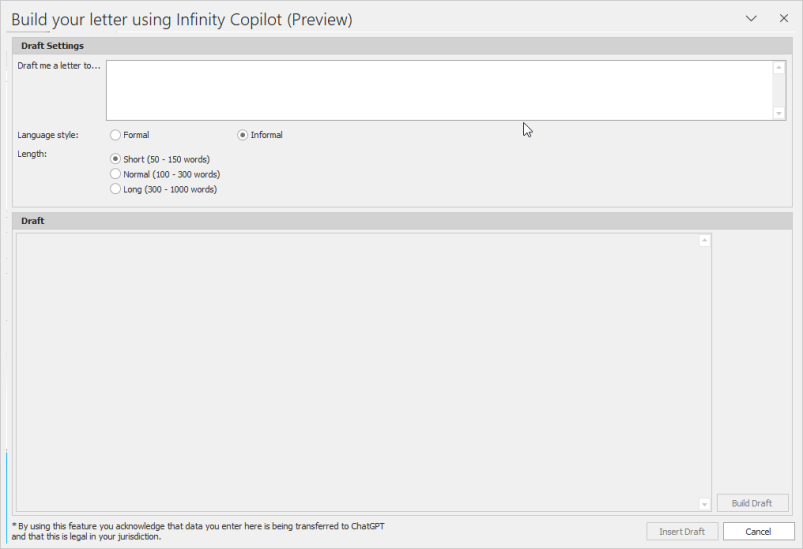Cancel the letter builder dialog

[758, 531]
